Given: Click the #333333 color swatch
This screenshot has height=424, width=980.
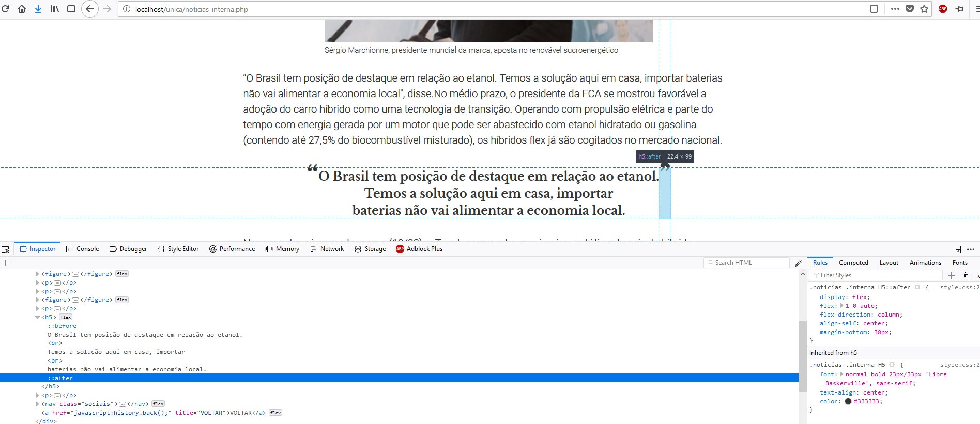Looking at the screenshot, I should pos(848,401).
